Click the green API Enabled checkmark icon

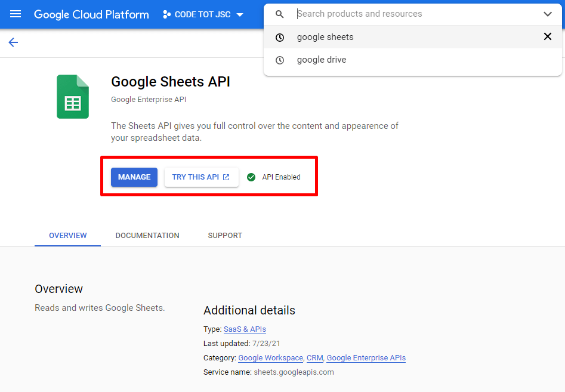tap(251, 177)
